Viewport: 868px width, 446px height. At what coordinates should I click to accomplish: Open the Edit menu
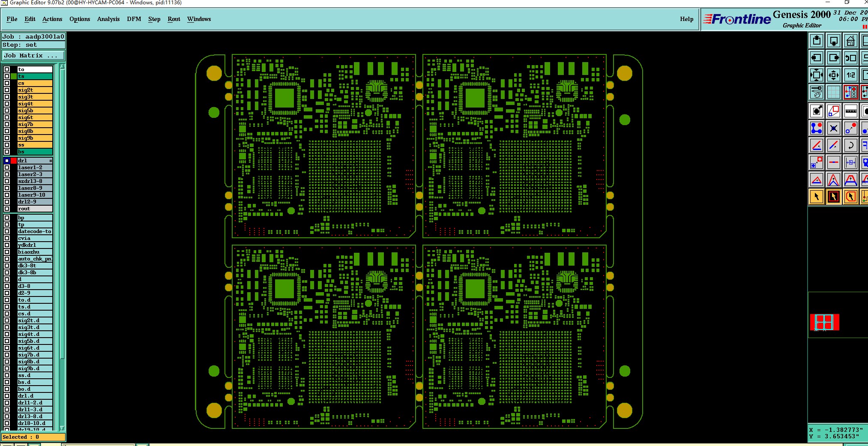(x=30, y=19)
